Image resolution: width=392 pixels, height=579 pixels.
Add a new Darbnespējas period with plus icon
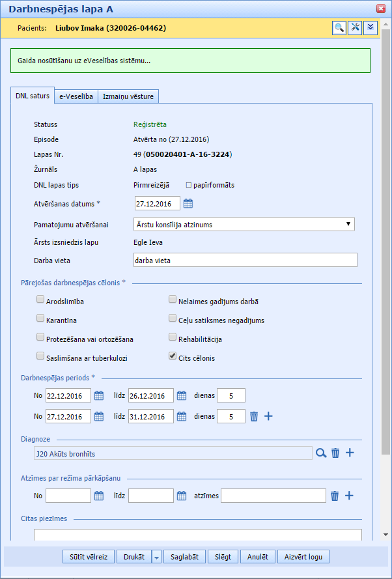tap(268, 416)
